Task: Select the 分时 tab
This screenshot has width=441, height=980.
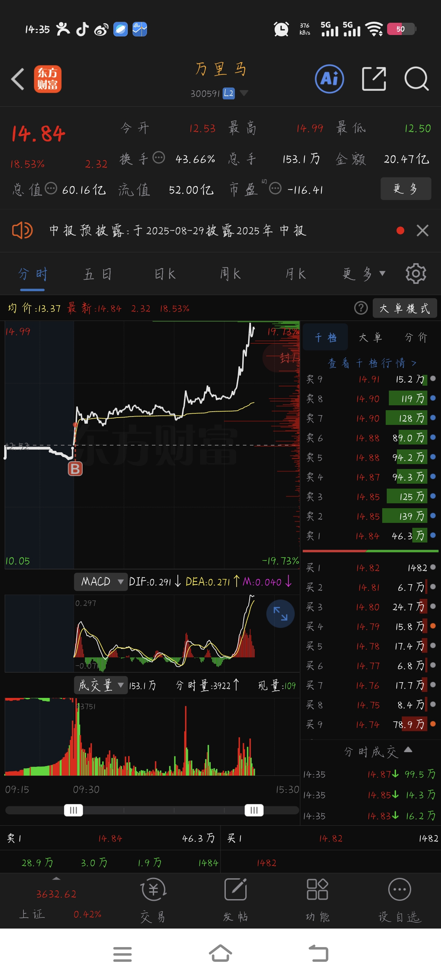Action: (x=32, y=274)
